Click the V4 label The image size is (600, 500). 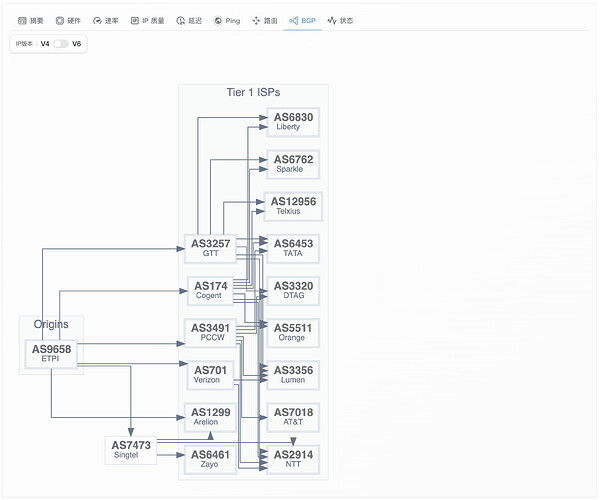(x=45, y=44)
